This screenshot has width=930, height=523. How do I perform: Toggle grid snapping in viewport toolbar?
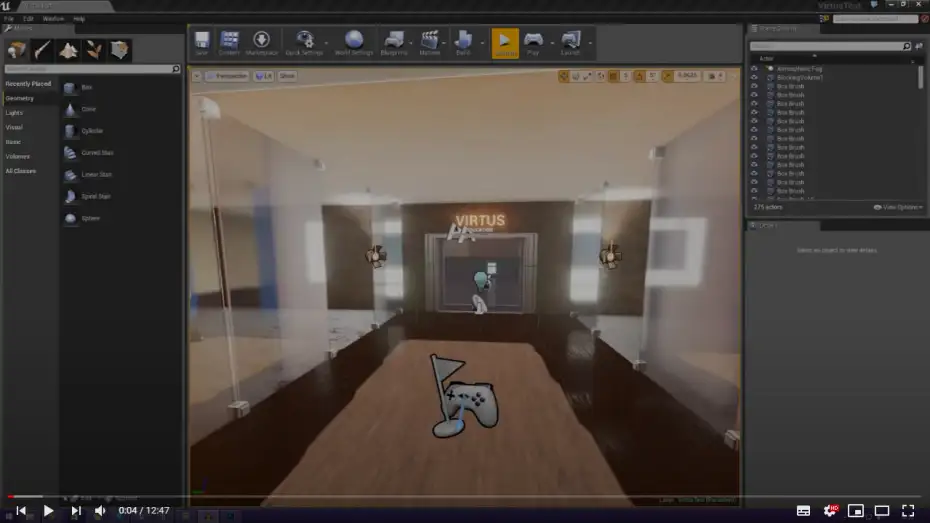614,76
